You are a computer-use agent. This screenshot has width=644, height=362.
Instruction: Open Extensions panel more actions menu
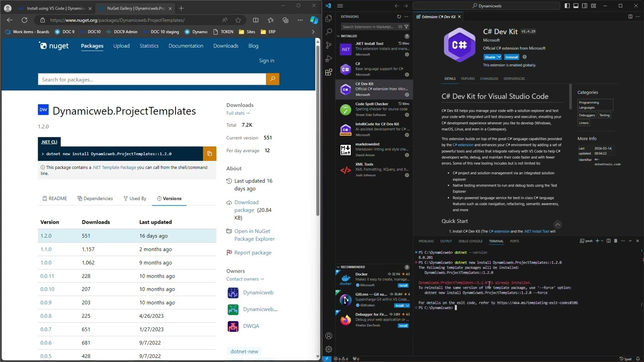[407, 17]
